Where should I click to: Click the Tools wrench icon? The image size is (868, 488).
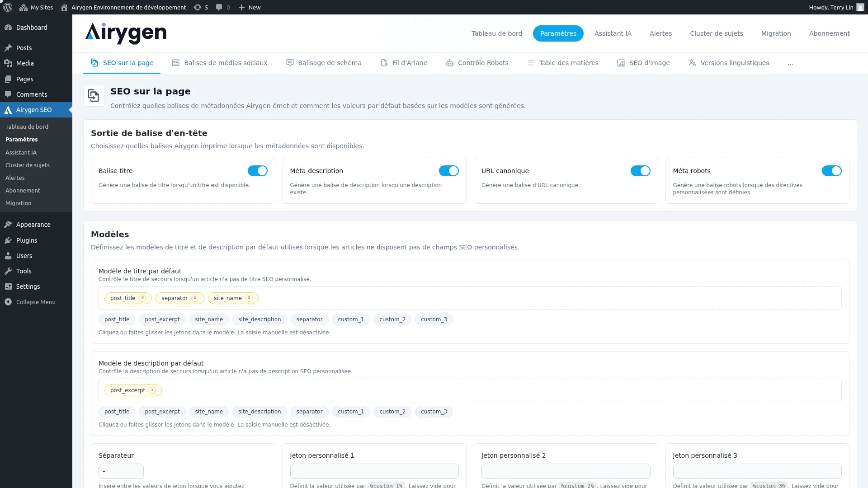pyautogui.click(x=8, y=271)
